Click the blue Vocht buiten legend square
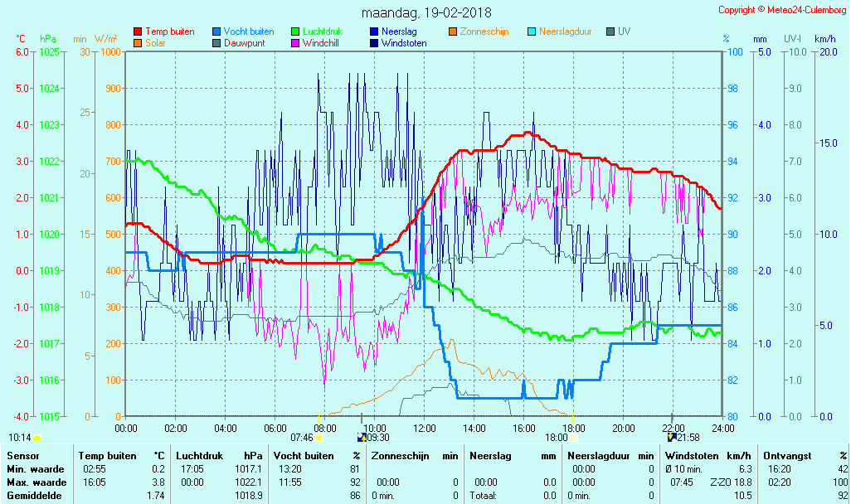 point(216,31)
